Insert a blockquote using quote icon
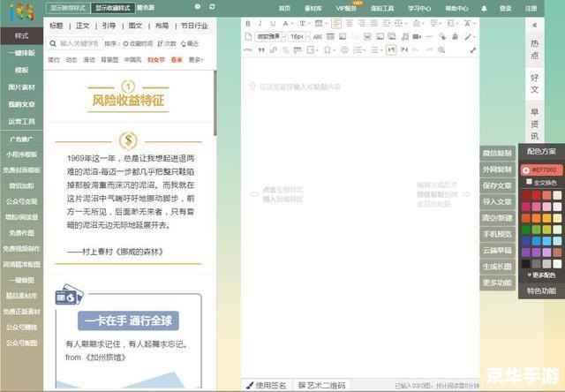The width and height of the screenshot is (565, 392). coord(261,50)
